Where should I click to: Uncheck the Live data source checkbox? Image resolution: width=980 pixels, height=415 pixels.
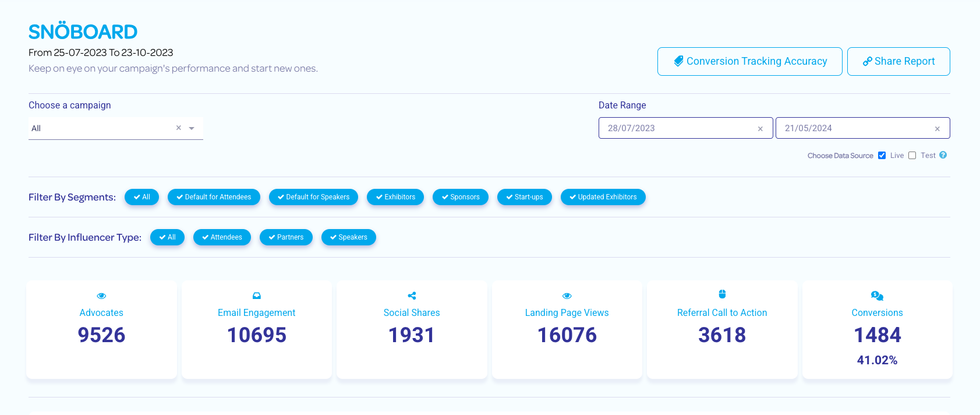pyautogui.click(x=882, y=156)
